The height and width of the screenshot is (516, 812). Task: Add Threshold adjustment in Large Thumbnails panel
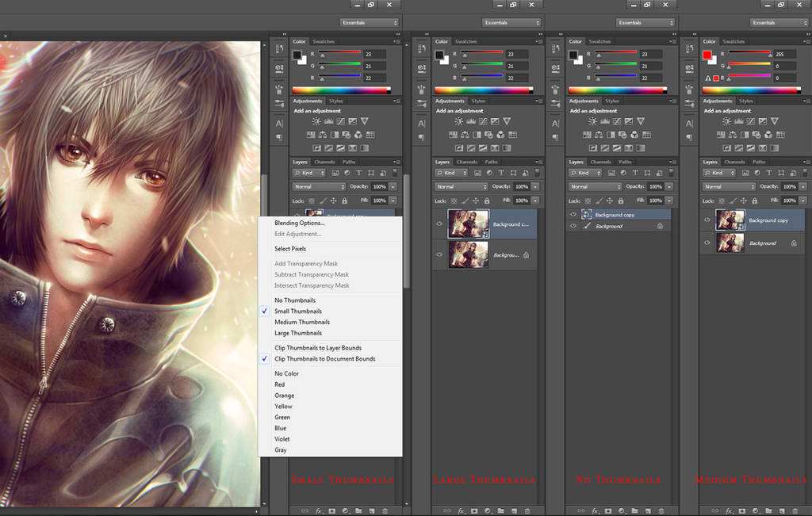click(483, 148)
